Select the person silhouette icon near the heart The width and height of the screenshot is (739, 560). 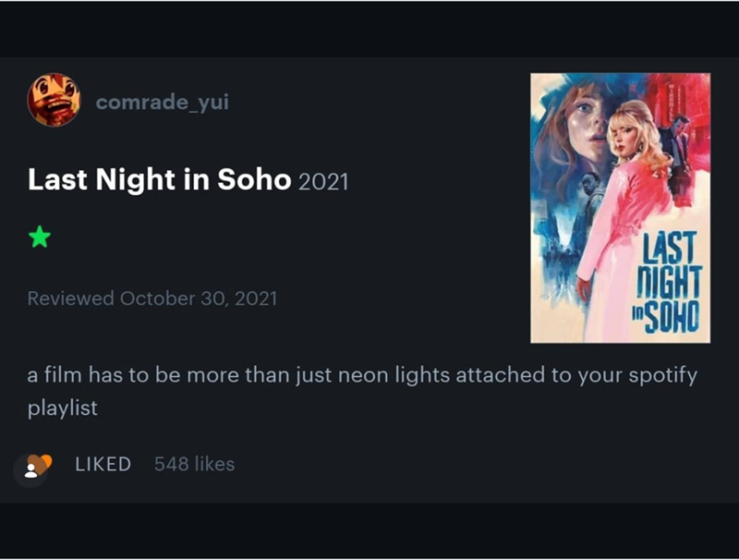coord(30,469)
